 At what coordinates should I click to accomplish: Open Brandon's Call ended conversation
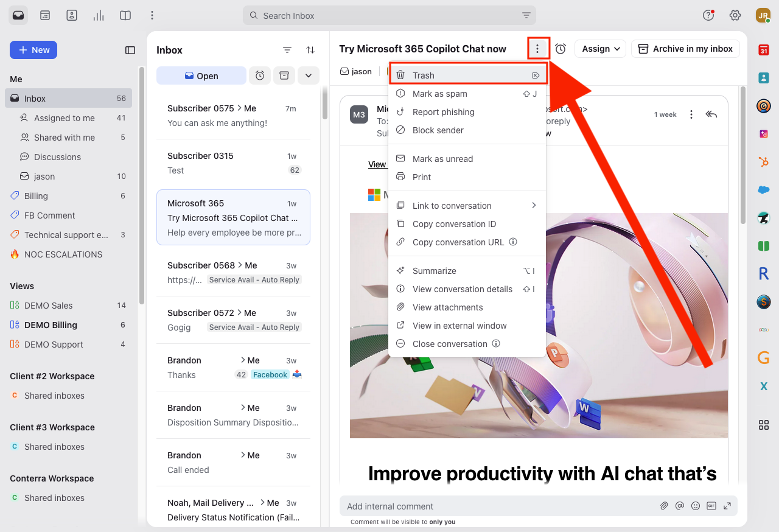click(233, 463)
